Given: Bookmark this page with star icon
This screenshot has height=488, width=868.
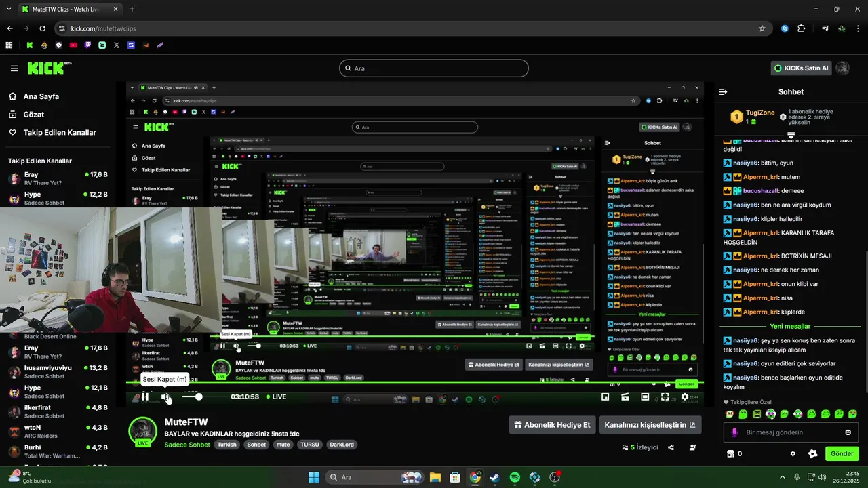Looking at the screenshot, I should click(762, 28).
